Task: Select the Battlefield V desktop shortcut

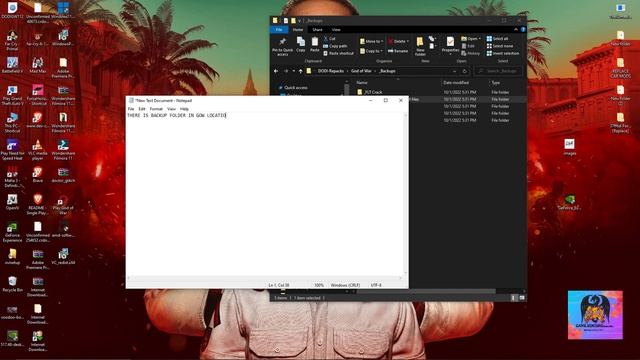Action: coord(12,65)
